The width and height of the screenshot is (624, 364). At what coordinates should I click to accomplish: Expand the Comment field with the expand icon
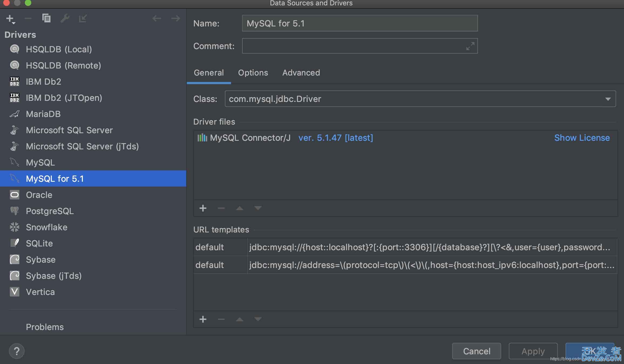[470, 46]
